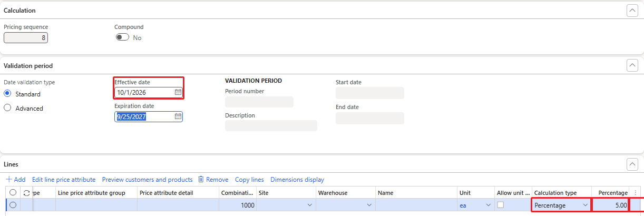Open grid column options menu (three dots)
This screenshot has height=216, width=644.
pos(636,193)
